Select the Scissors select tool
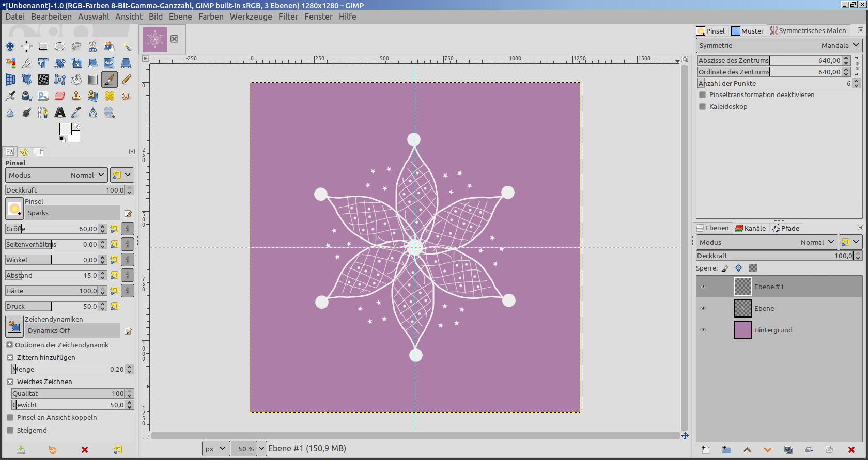Viewport: 868px width, 460px height. (x=93, y=46)
